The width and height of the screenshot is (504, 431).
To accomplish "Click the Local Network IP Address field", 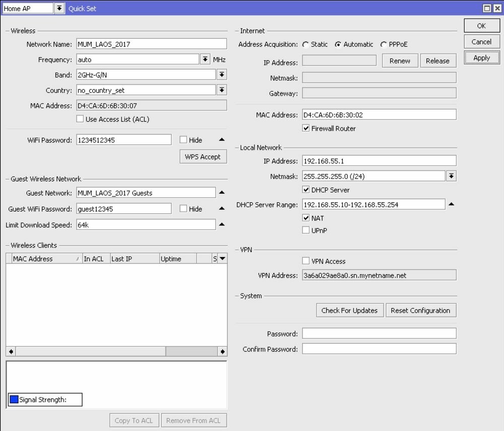I will coord(379,161).
